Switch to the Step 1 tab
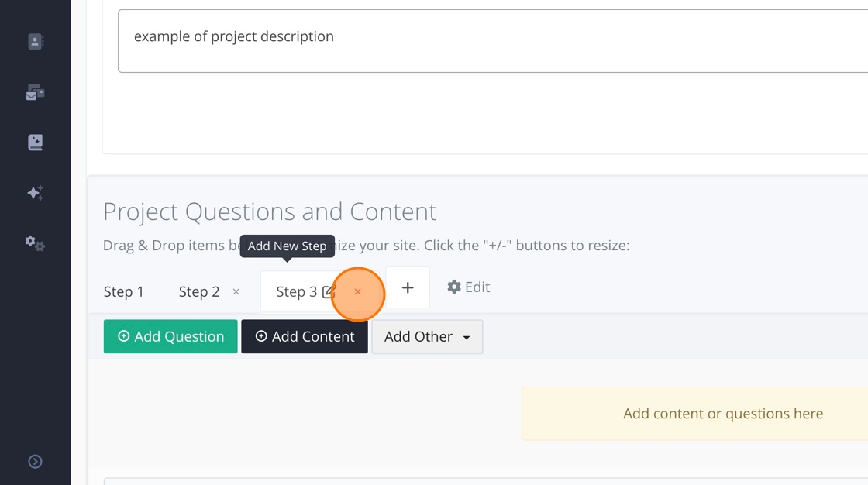The image size is (868, 485). coord(124,292)
